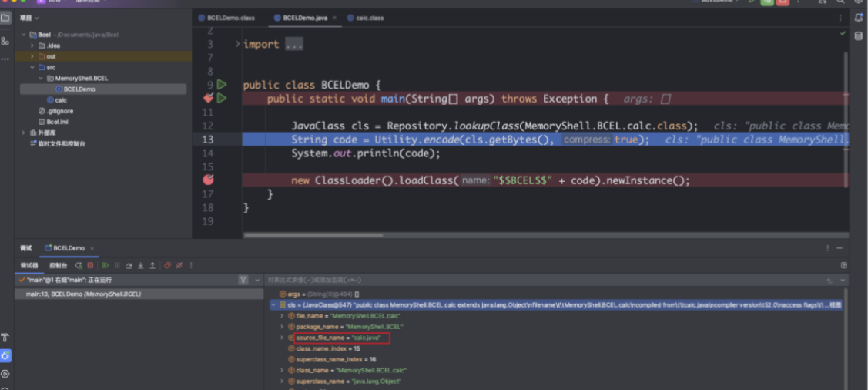Open the Debug bug tool window

click(x=5, y=355)
